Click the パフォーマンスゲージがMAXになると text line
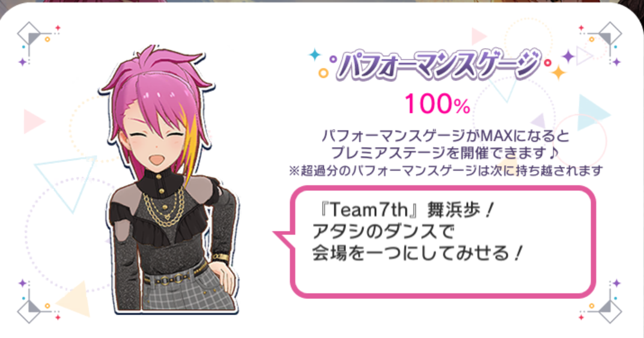The height and width of the screenshot is (338, 644). pos(446,136)
